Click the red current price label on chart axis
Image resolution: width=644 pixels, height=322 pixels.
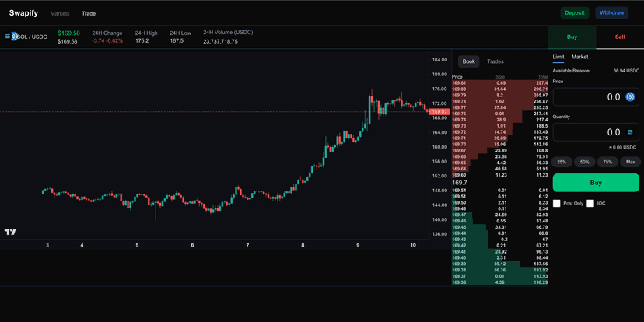[439, 112]
